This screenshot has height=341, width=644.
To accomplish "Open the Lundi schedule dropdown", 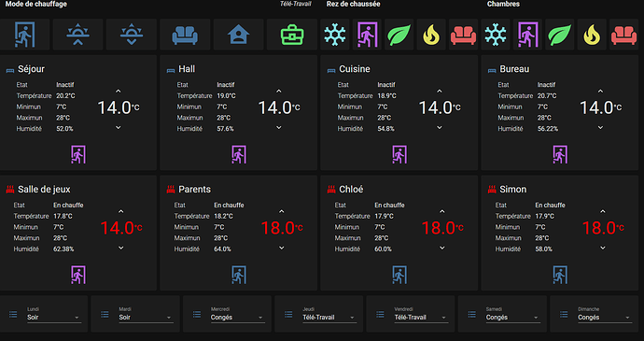I will tap(54, 317).
